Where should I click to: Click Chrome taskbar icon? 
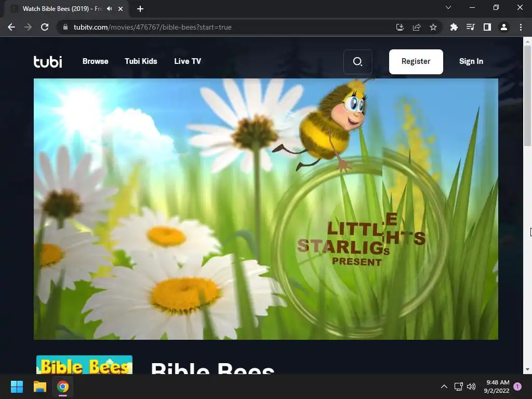(63, 387)
